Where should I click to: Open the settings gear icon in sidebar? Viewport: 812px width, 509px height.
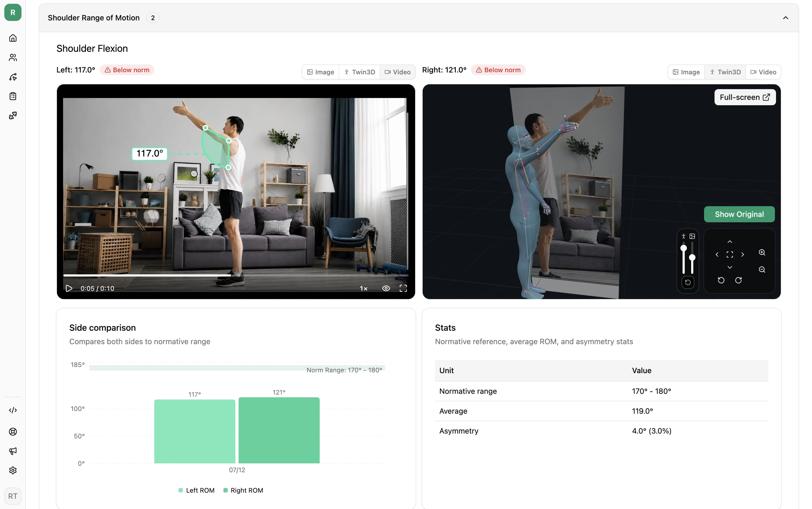pyautogui.click(x=13, y=470)
